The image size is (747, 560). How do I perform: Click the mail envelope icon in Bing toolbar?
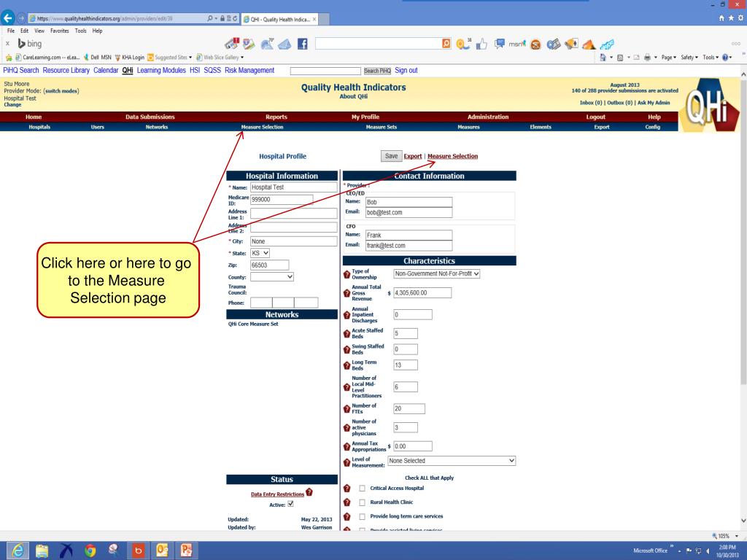tap(285, 44)
